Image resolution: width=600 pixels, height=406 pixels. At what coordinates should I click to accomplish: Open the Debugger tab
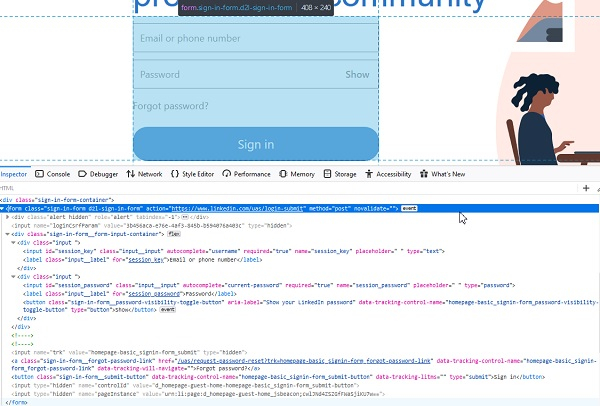(x=98, y=174)
